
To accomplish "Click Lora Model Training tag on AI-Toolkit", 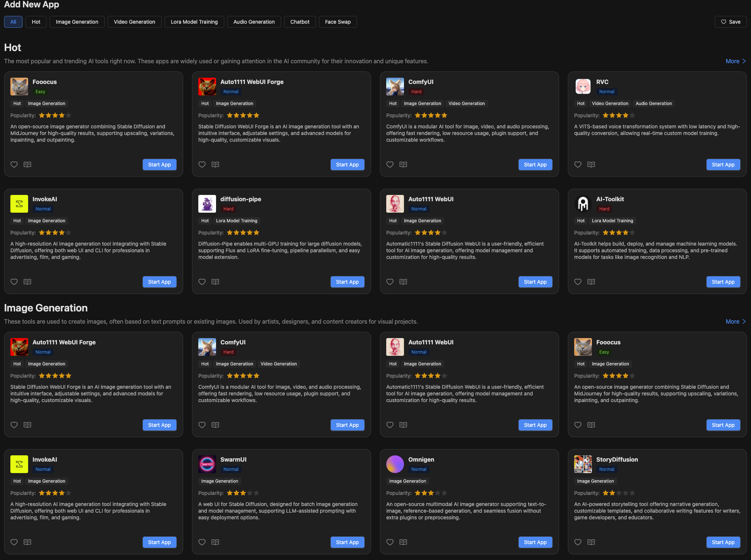I will pyautogui.click(x=612, y=221).
